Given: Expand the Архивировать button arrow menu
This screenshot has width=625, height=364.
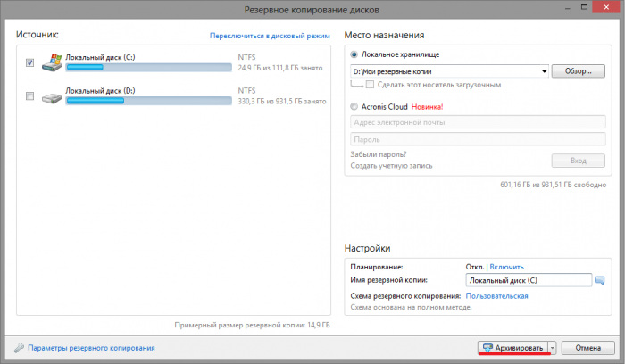Looking at the screenshot, I should tap(553, 347).
